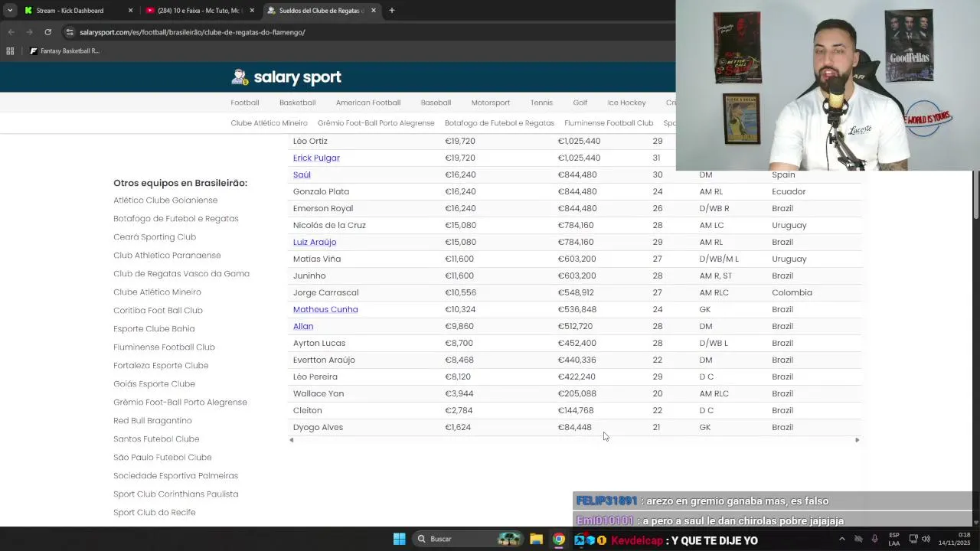Select Jorge Carrascal weekly wage €10,556
Screen dimensions: 980x551
point(460,292)
